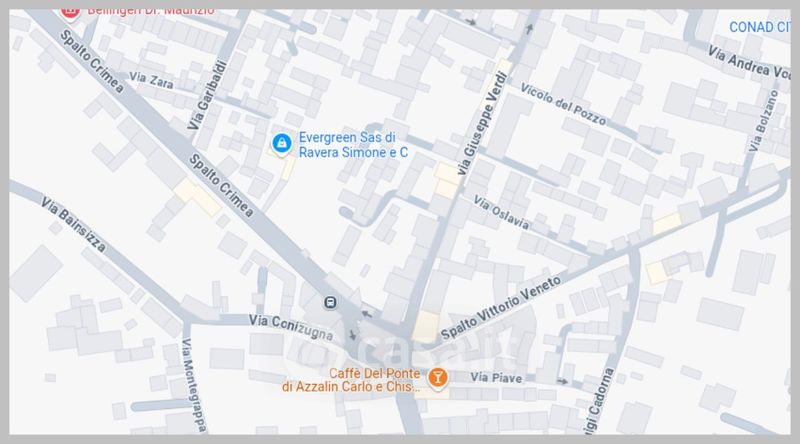The height and width of the screenshot is (444, 800).
Task: Open Evergreen Sas di Ravera Simone label
Action: 353,145
